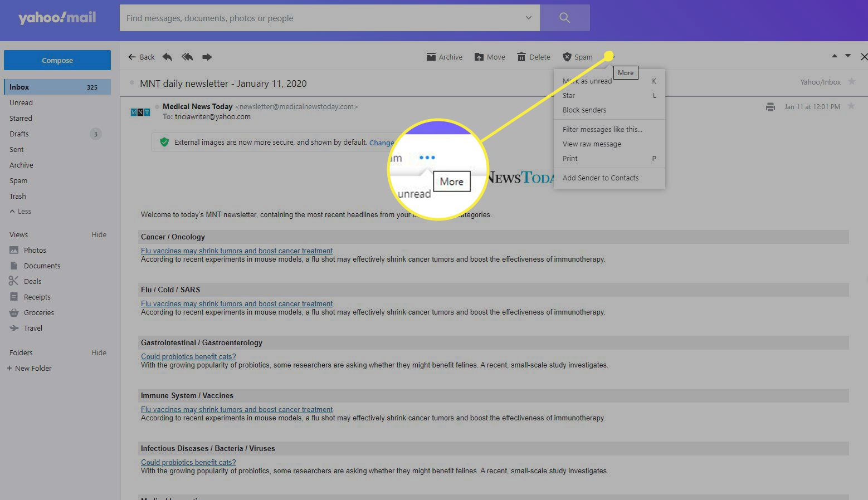Go to next message with down arrow

pyautogui.click(x=847, y=56)
